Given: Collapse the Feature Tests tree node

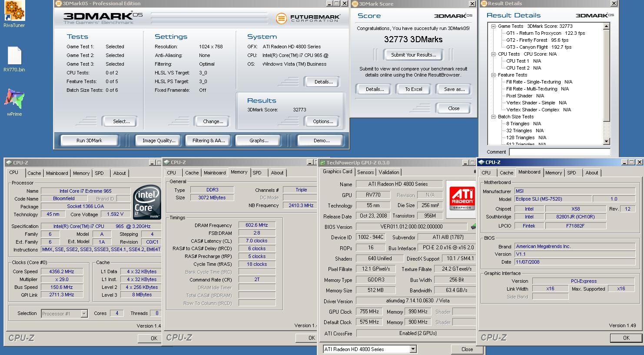Looking at the screenshot, I should click(494, 75).
